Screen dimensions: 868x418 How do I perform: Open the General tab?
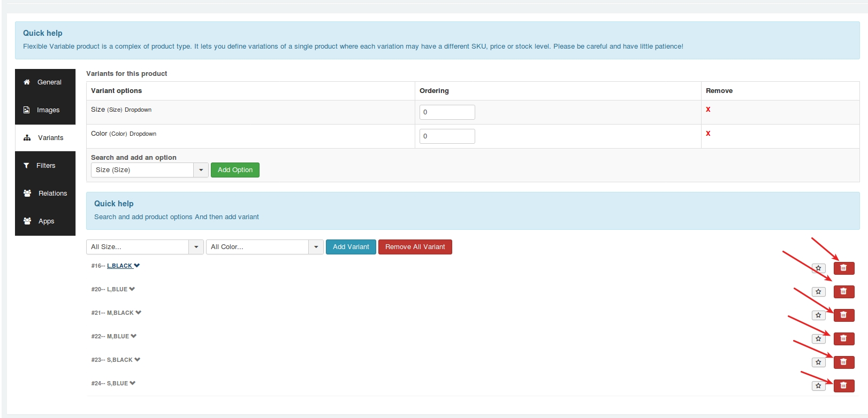click(x=45, y=82)
